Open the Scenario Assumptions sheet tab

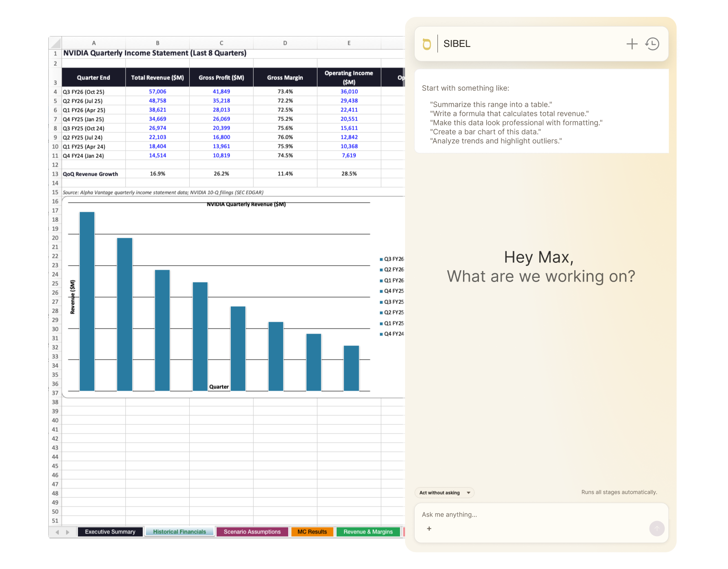[x=252, y=532]
